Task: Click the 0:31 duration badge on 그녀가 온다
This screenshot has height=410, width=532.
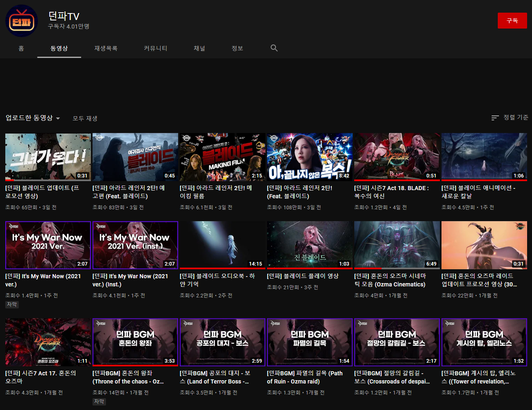Action: 82,176
